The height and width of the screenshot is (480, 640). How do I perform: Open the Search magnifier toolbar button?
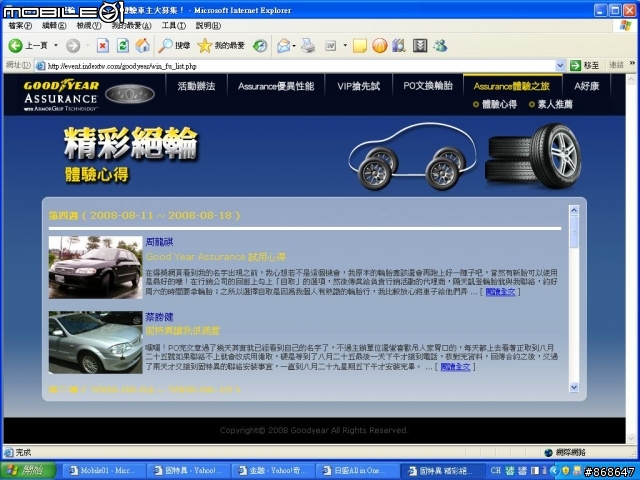click(x=174, y=45)
